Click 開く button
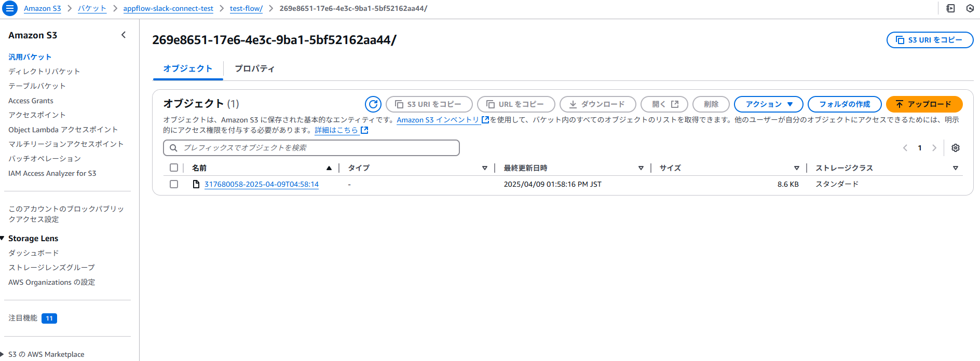 (x=664, y=104)
